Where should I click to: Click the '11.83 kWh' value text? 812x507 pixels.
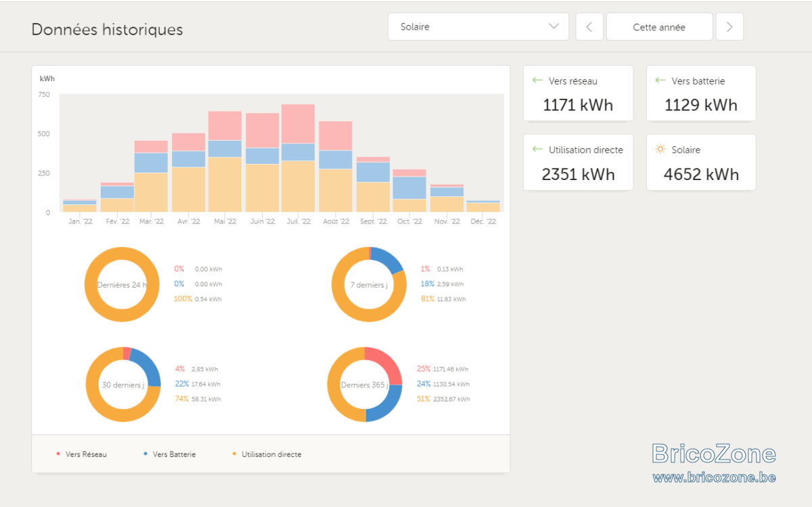(x=451, y=299)
